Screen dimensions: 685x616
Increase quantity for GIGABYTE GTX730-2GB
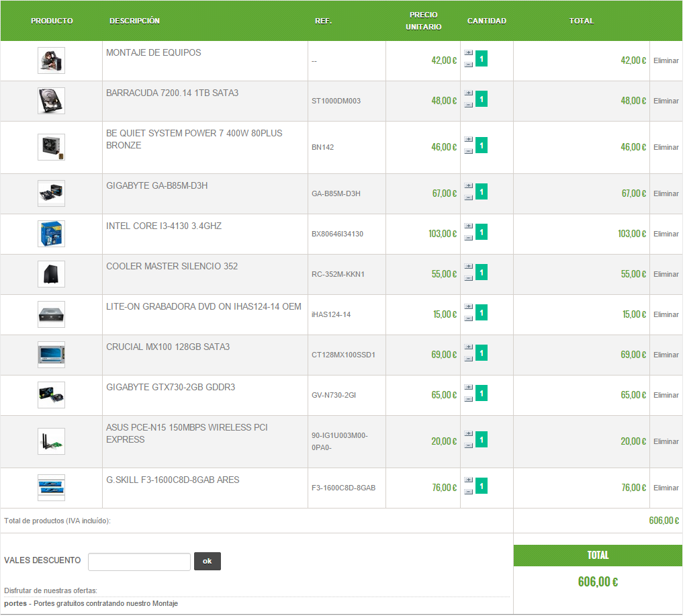(x=468, y=387)
